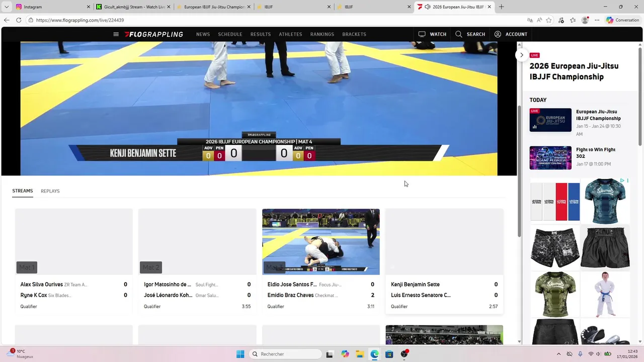Open the RESULTS menu item
The height and width of the screenshot is (362, 644).
coord(261,34)
